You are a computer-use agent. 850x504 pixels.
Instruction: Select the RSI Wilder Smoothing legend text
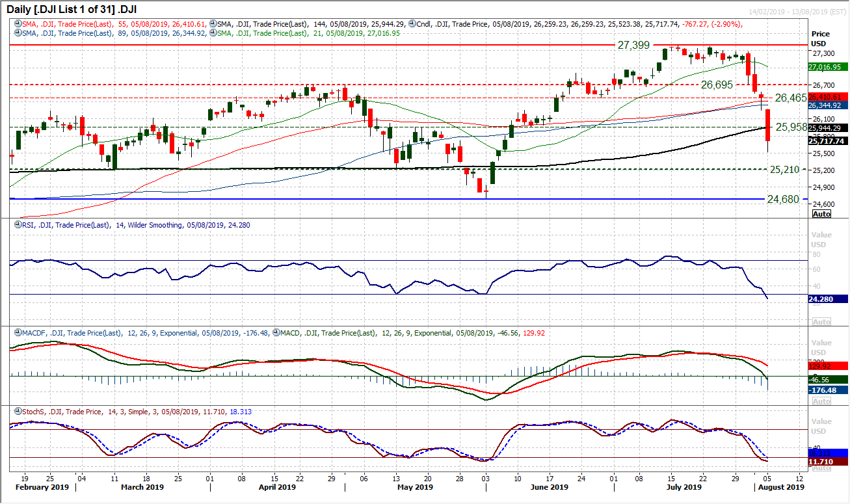pyautogui.click(x=135, y=224)
